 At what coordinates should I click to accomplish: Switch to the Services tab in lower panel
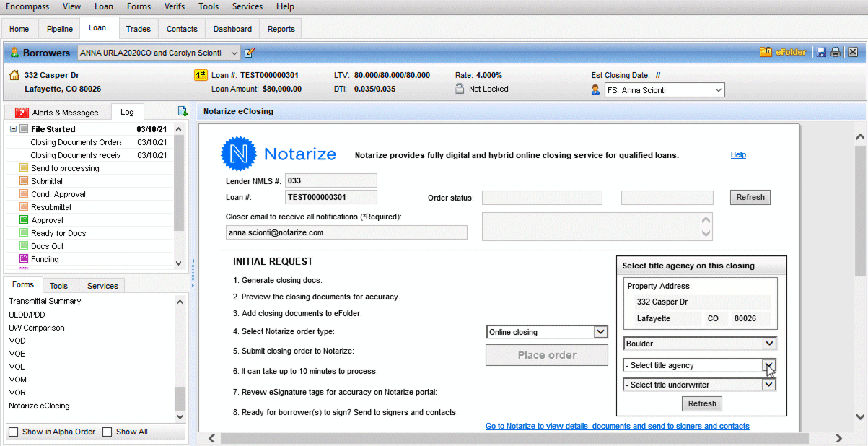point(102,286)
